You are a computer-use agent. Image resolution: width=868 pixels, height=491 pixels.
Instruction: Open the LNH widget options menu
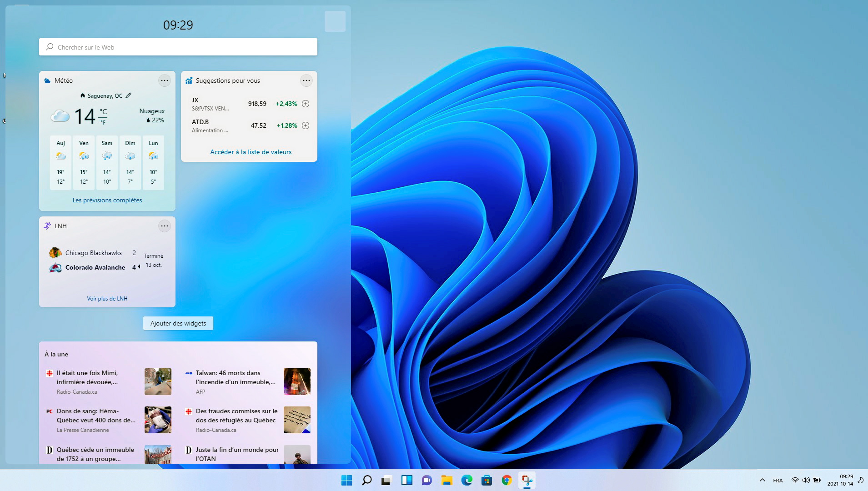click(164, 226)
